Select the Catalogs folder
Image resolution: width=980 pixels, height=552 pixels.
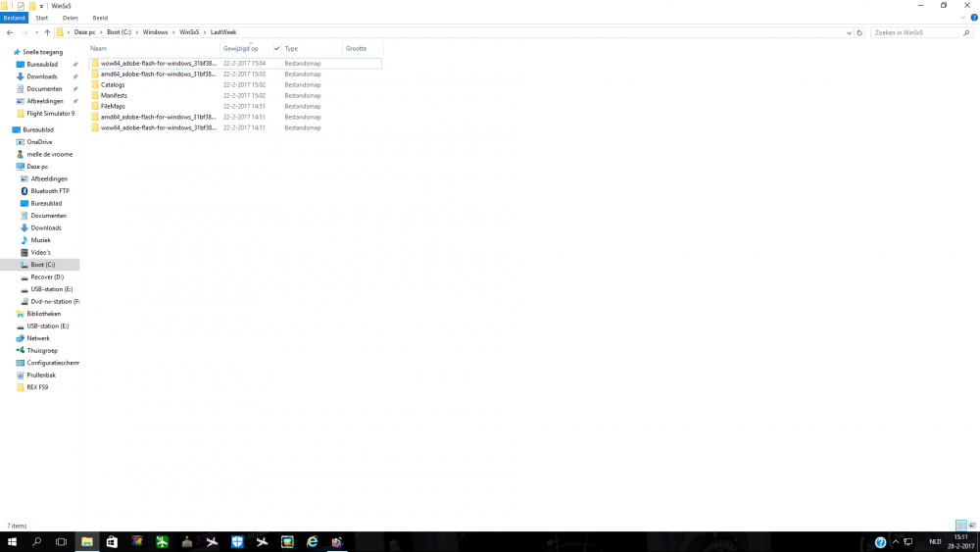235,84
